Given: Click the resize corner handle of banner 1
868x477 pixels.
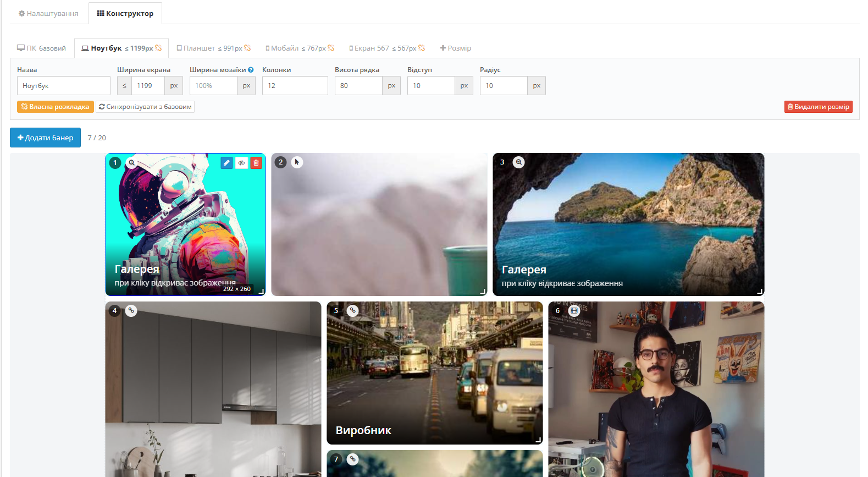Looking at the screenshot, I should click(x=262, y=292).
